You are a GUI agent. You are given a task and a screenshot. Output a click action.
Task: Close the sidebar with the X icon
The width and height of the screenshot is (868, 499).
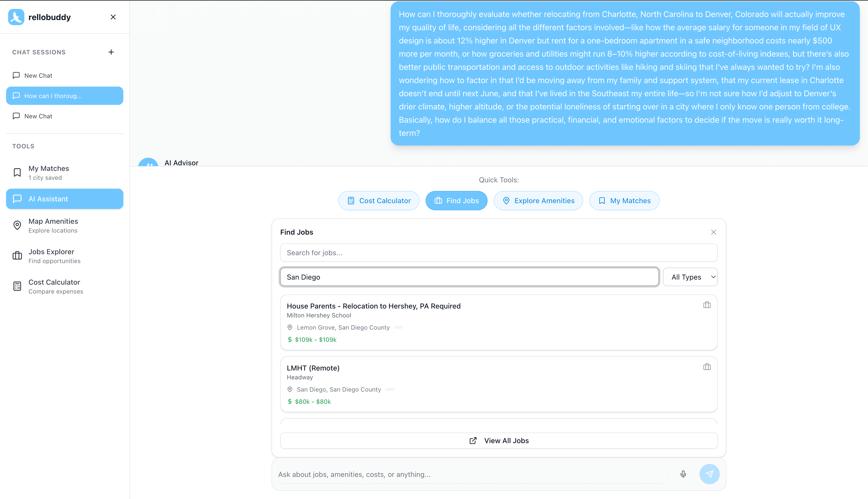pyautogui.click(x=113, y=17)
